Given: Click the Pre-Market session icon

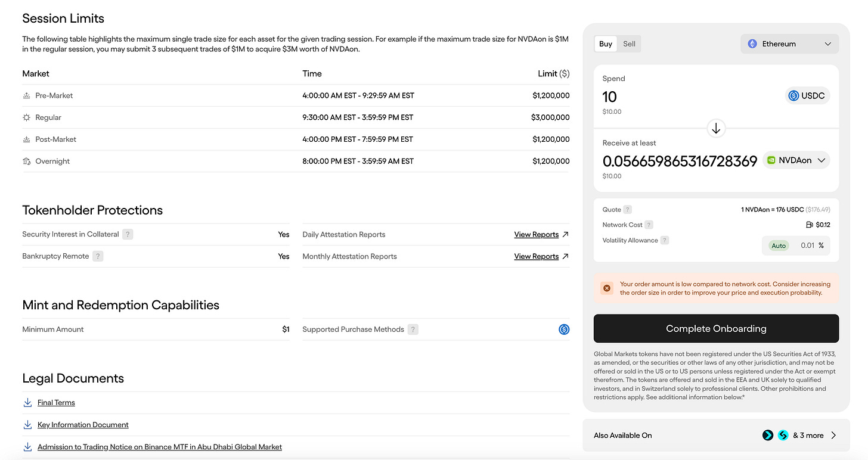Looking at the screenshot, I should pos(26,95).
